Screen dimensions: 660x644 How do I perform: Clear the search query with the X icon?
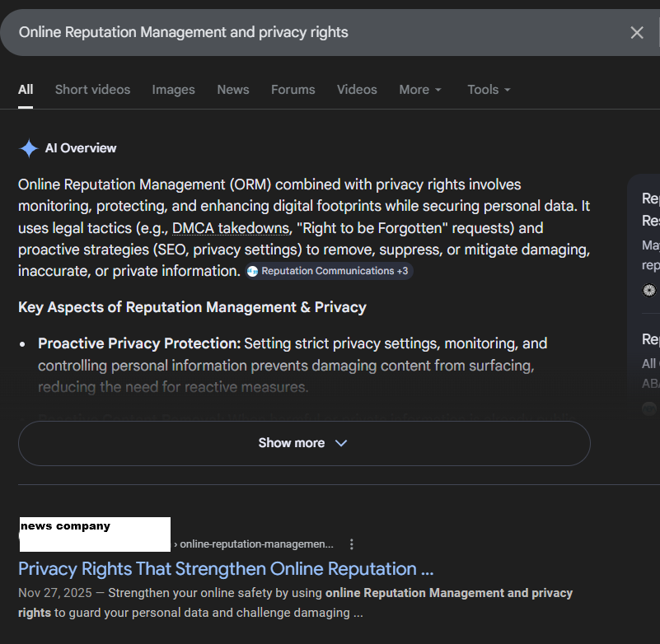pyautogui.click(x=637, y=33)
